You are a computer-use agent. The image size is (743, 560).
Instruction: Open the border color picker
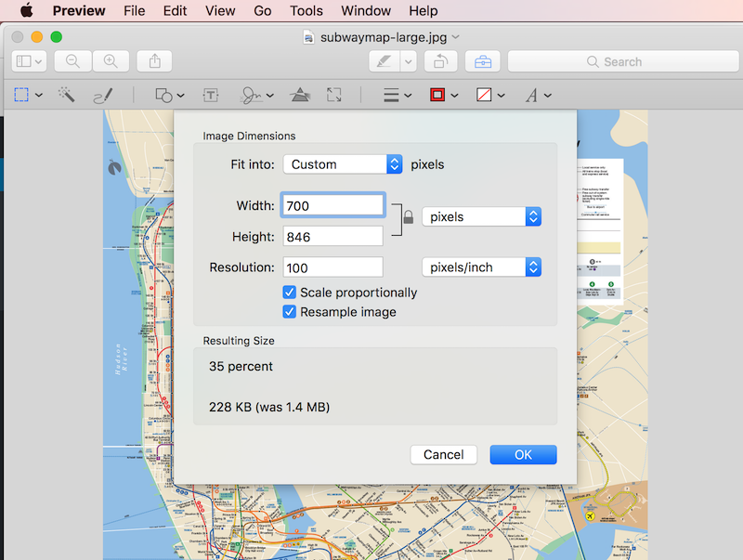click(x=437, y=95)
